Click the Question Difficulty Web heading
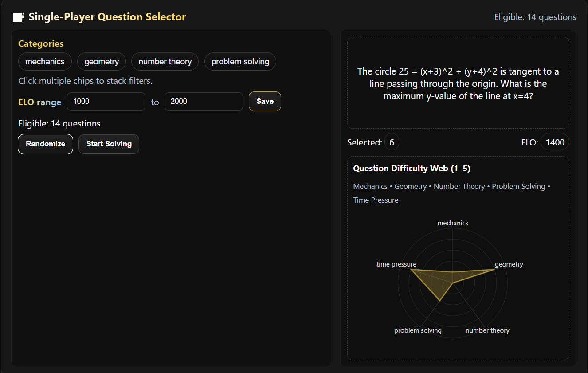The image size is (588, 373). tap(412, 169)
